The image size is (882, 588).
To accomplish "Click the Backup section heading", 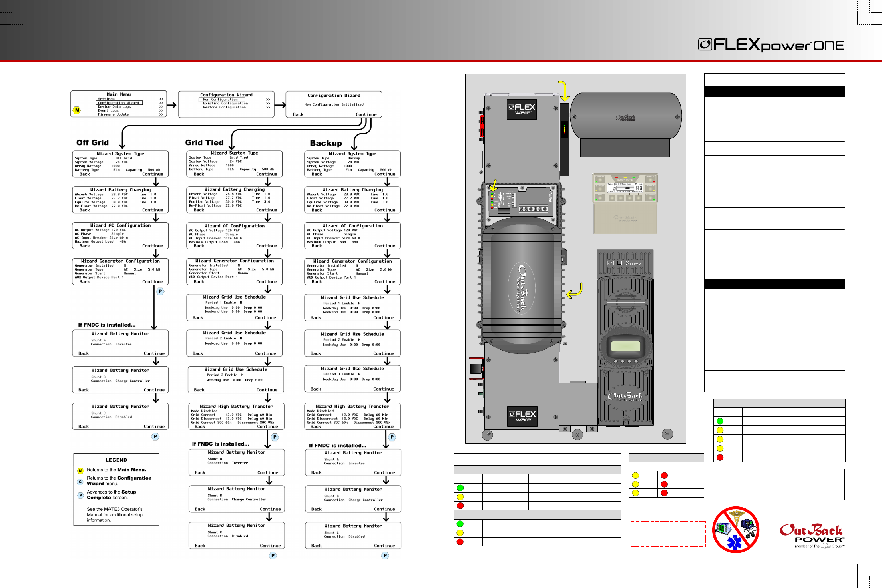I will [326, 143].
